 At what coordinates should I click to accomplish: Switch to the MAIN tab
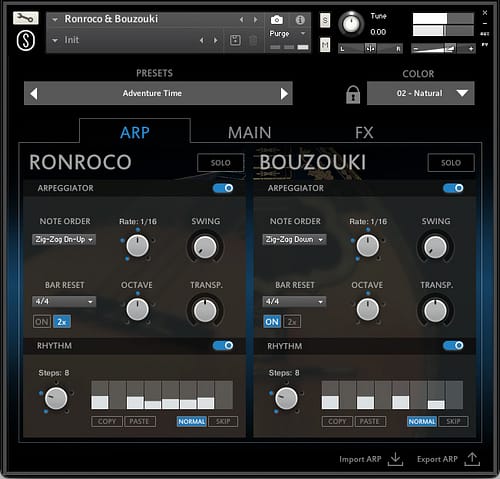tap(250, 133)
